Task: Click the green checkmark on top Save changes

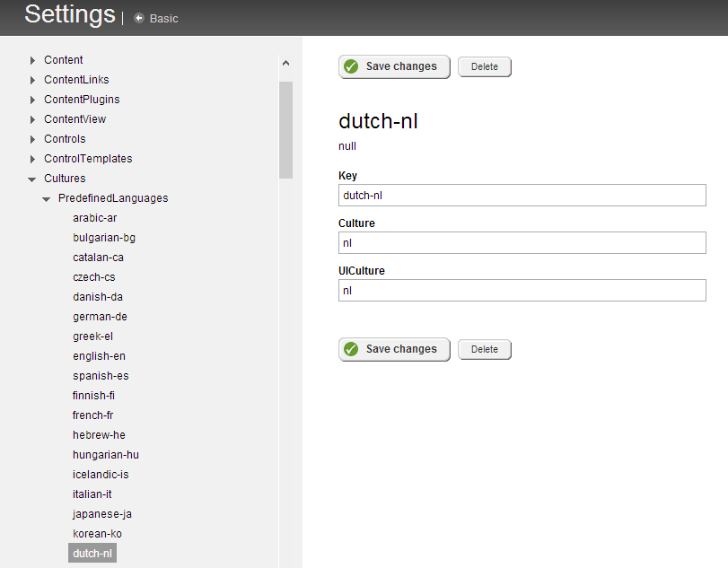Action: (351, 66)
